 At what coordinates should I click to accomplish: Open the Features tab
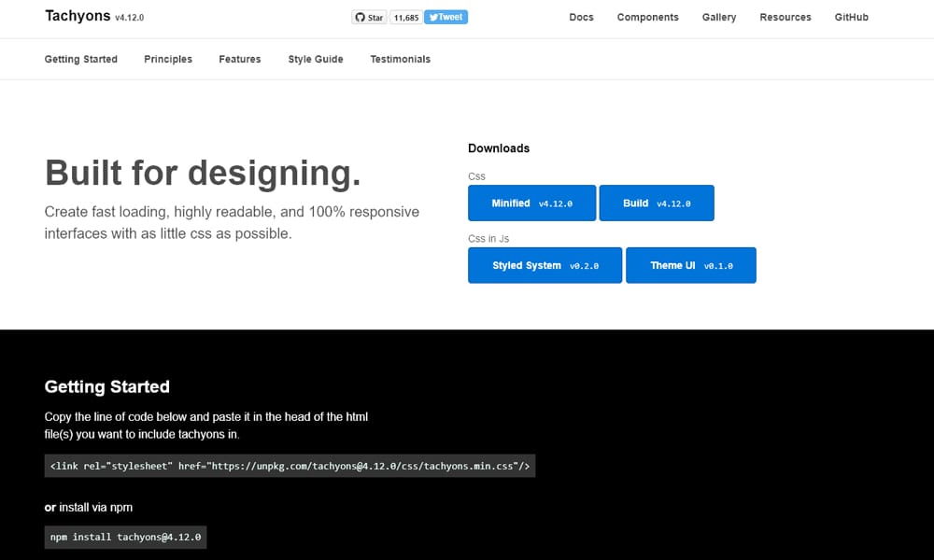coord(239,59)
